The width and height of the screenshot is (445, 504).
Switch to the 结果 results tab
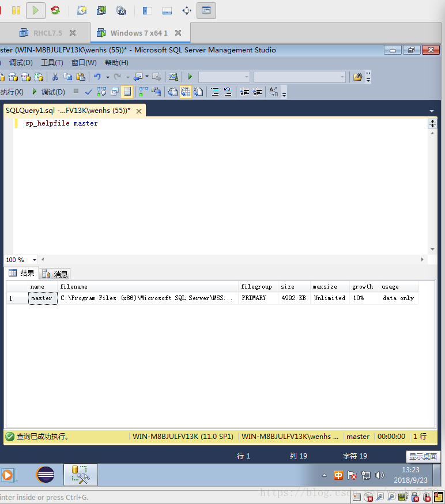(x=21, y=273)
